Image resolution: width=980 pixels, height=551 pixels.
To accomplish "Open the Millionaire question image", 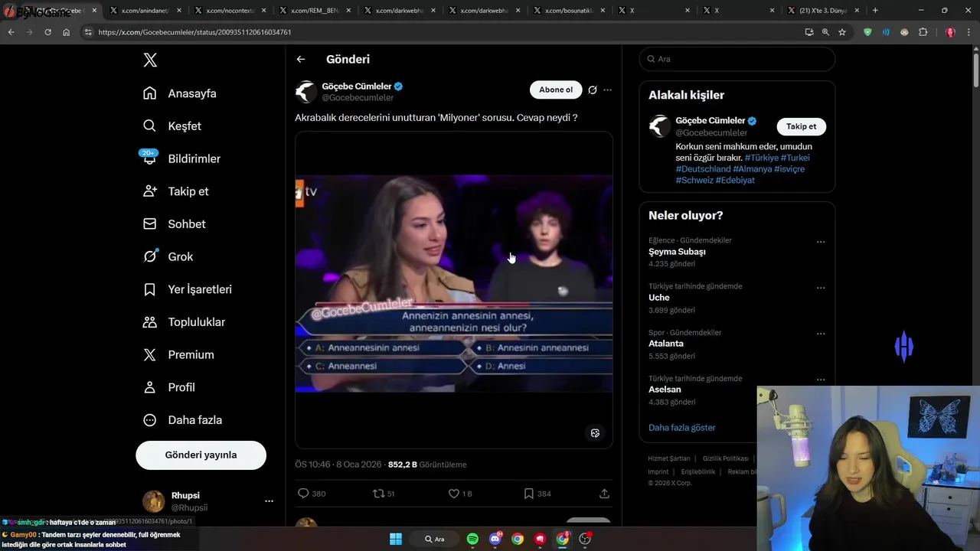I will click(454, 289).
